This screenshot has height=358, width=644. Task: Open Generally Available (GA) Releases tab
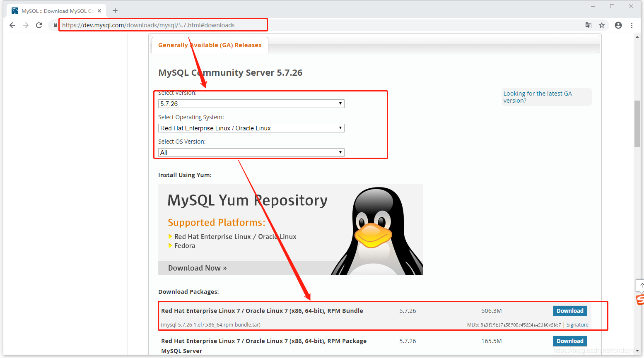pyautogui.click(x=210, y=45)
